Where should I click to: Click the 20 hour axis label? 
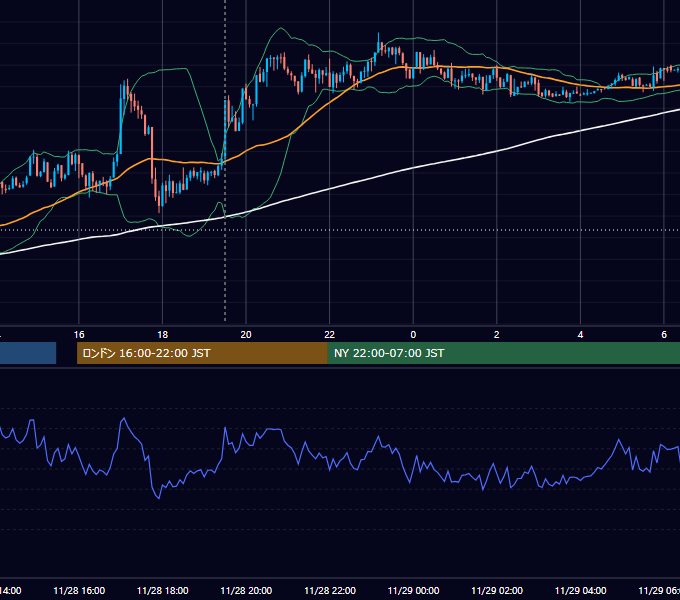click(x=246, y=335)
